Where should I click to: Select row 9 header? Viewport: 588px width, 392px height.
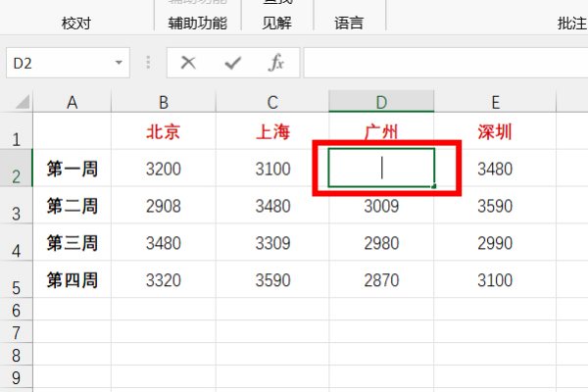point(16,376)
